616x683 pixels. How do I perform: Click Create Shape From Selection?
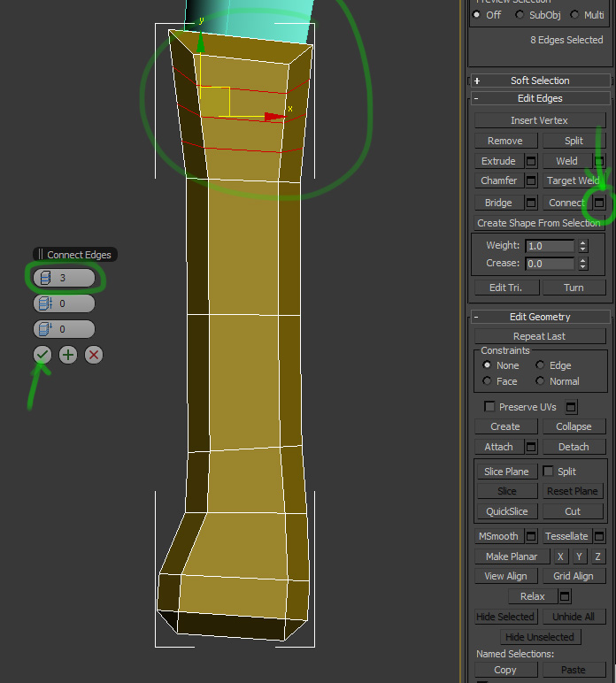coord(540,223)
